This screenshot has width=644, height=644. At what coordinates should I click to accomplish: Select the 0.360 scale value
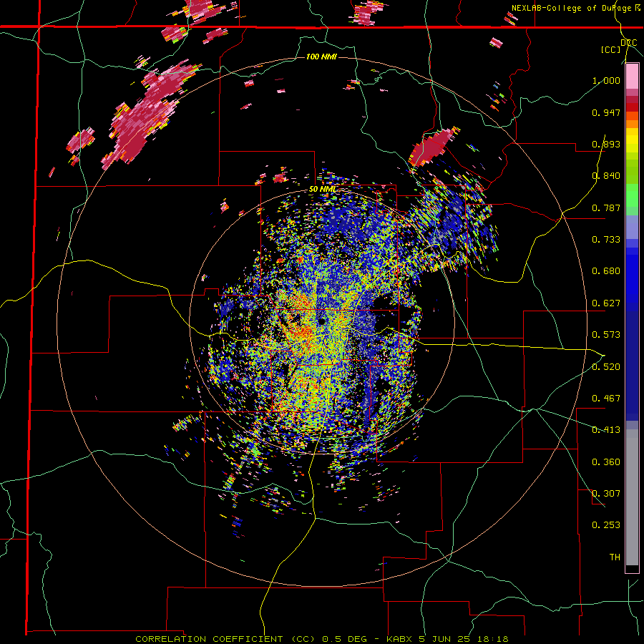point(606,462)
